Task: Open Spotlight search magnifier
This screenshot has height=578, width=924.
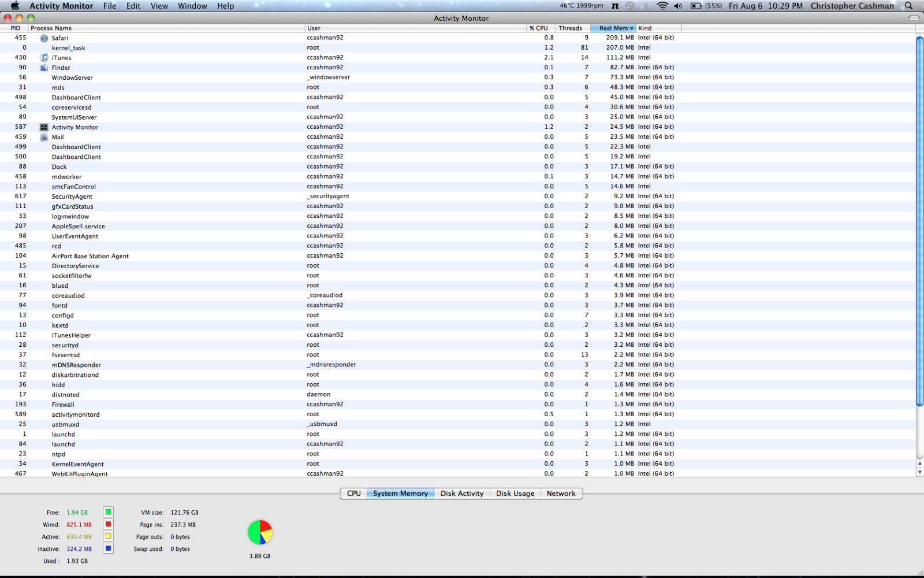Action: pyautogui.click(x=908, y=6)
